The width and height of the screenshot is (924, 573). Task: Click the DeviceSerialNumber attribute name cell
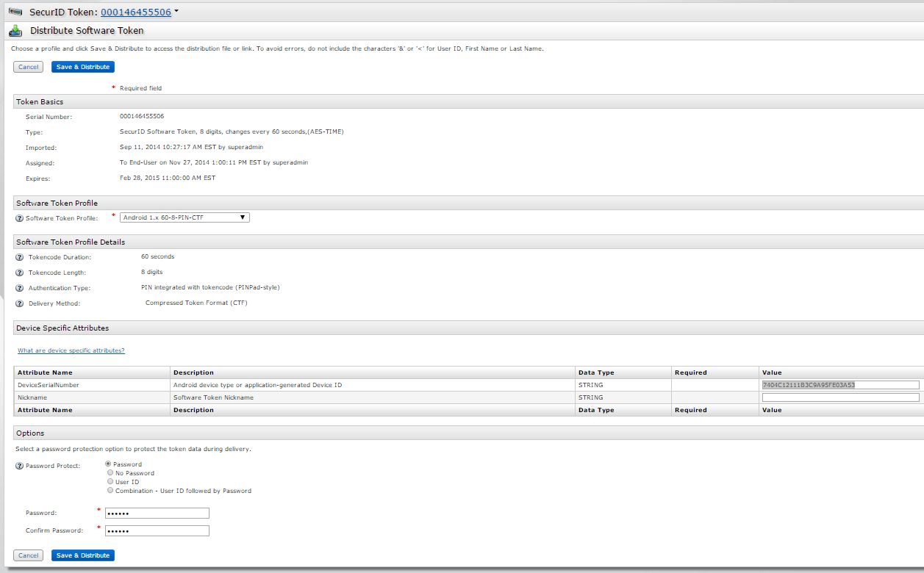tap(93, 385)
